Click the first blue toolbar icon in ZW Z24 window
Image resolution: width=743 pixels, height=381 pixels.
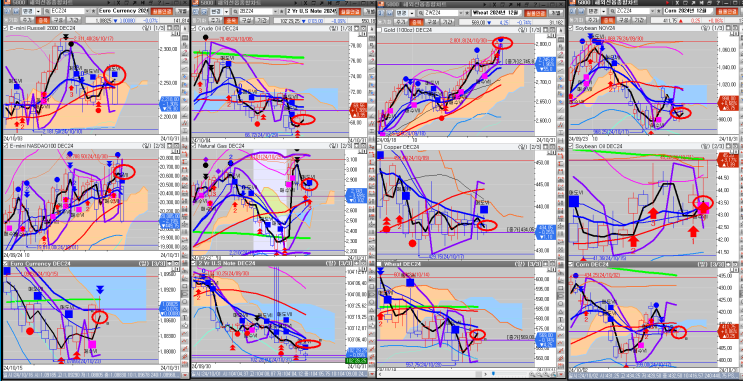coord(380,13)
